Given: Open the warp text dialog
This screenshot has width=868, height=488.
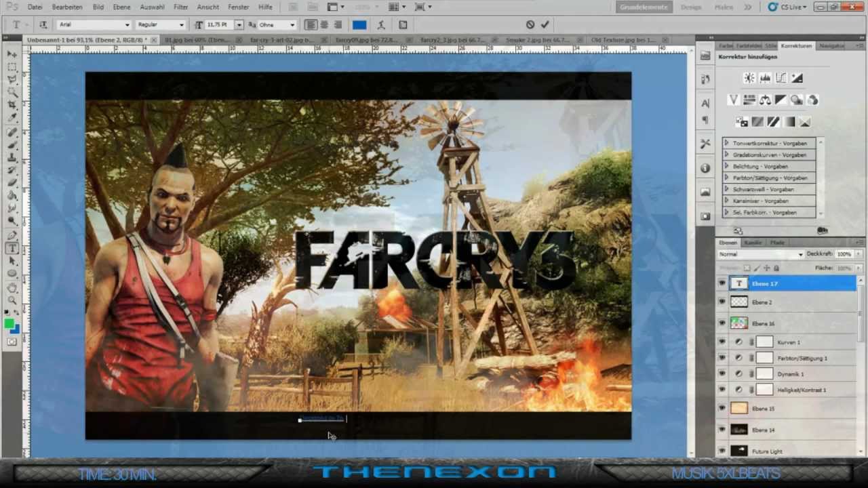Looking at the screenshot, I should point(381,25).
